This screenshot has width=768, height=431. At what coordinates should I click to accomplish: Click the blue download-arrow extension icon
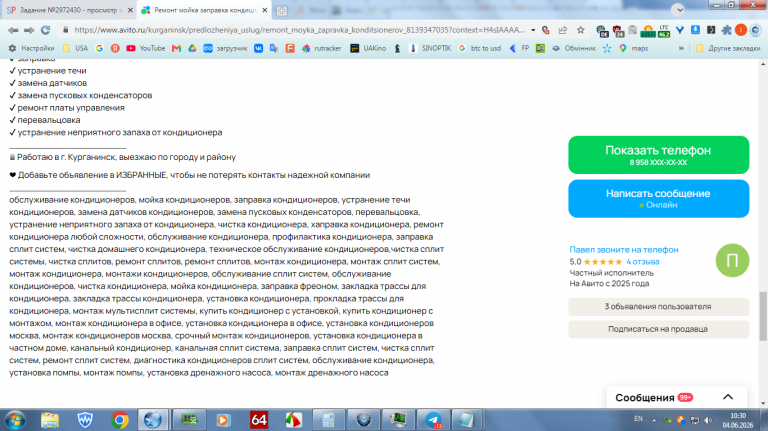(x=696, y=30)
